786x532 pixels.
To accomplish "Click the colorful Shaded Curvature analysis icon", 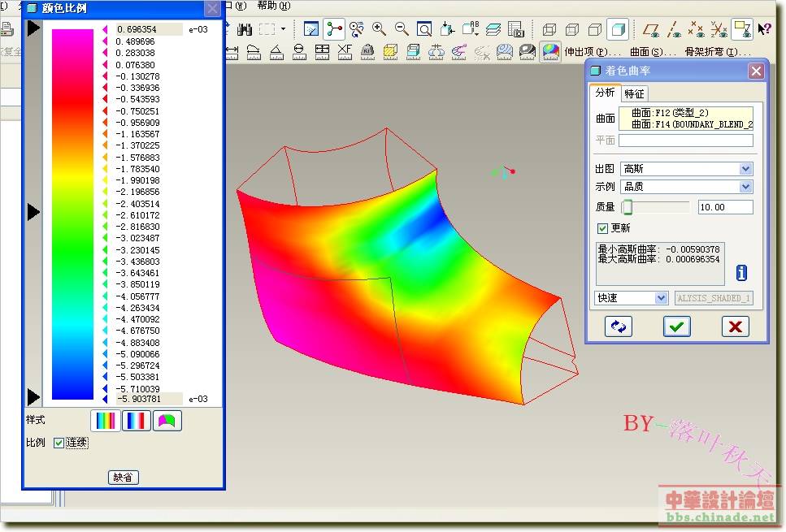I will [550, 52].
